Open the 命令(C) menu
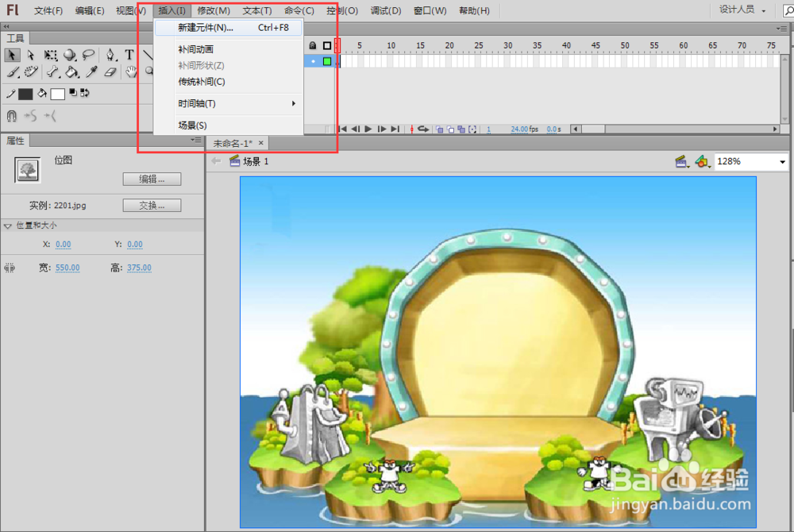 point(299,10)
